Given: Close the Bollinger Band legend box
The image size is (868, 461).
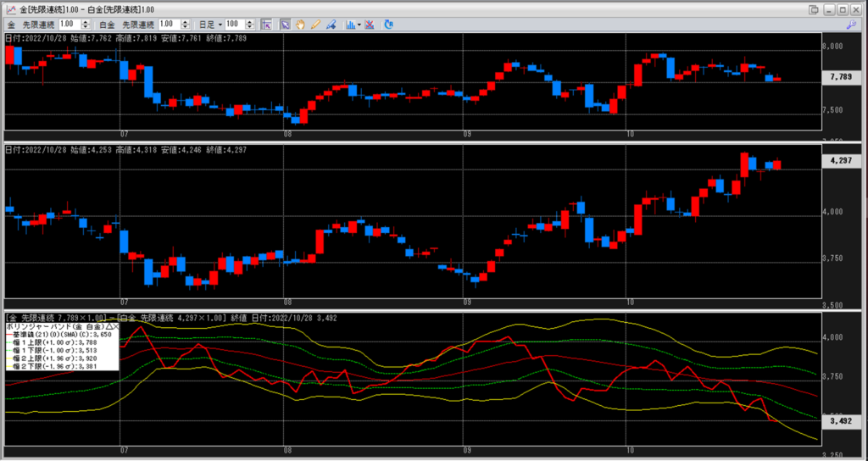Looking at the screenshot, I should coord(116,326).
